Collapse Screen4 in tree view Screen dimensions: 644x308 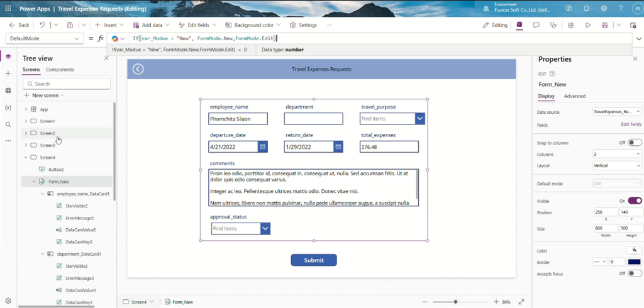[x=26, y=157]
